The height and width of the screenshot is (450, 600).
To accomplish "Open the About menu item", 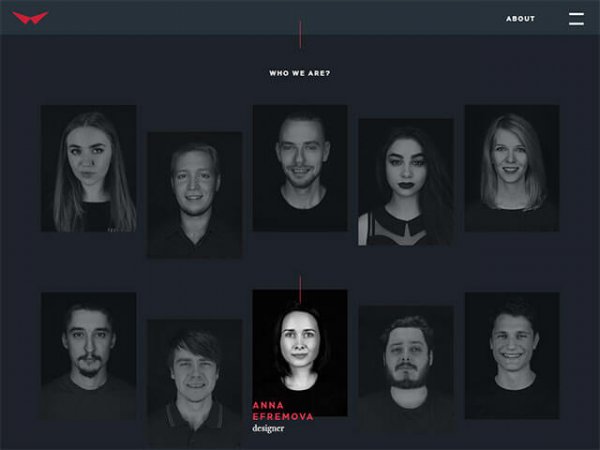I will point(520,19).
